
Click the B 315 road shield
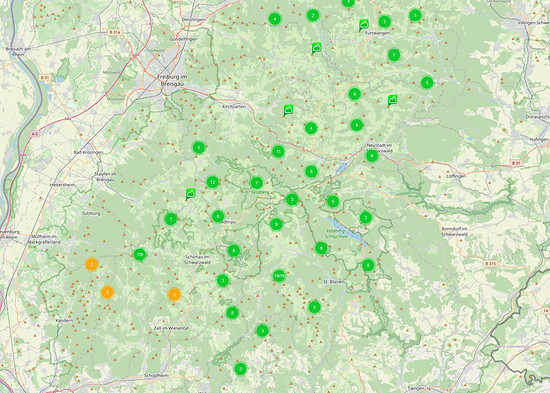[490, 264]
